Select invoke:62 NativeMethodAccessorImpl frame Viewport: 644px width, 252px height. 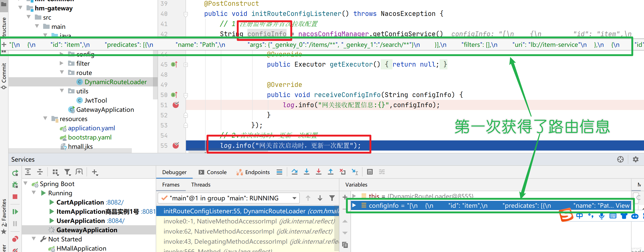(x=248, y=231)
